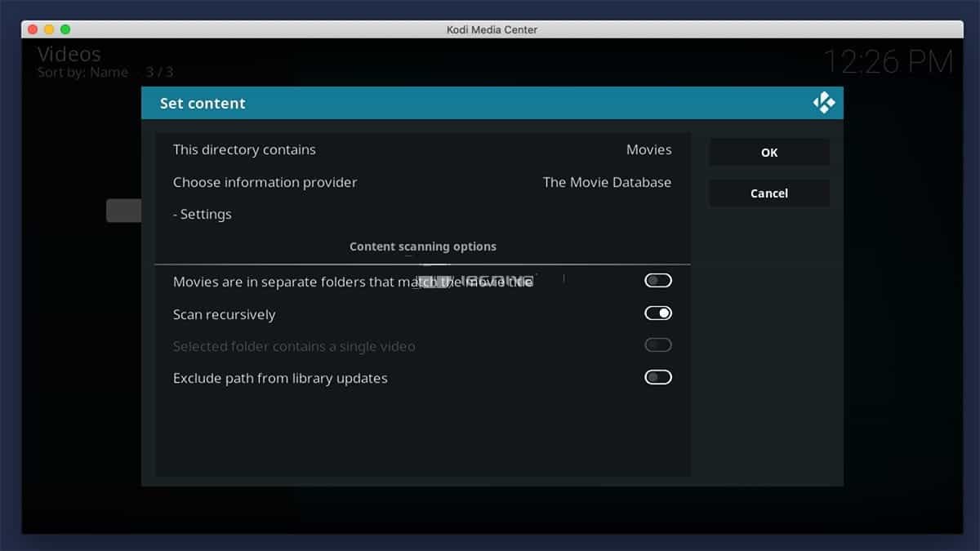
Task: Click the Content scanning options header
Action: (x=422, y=247)
